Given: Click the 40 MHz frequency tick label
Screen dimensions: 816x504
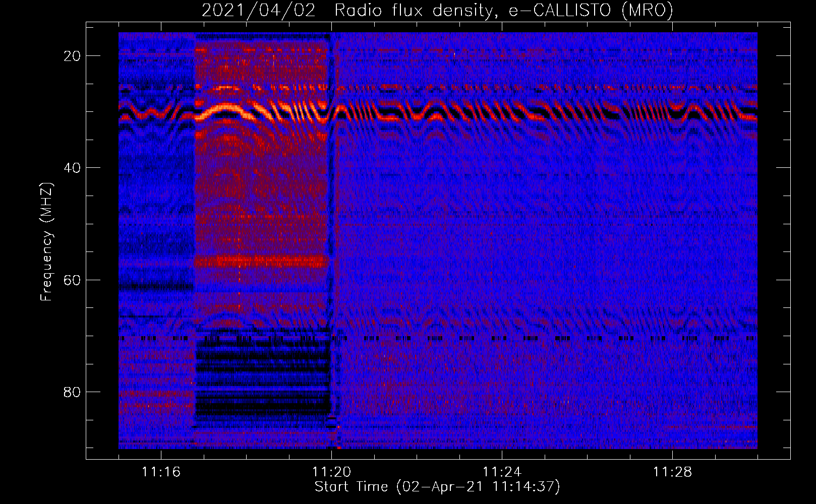Looking at the screenshot, I should coord(73,168).
